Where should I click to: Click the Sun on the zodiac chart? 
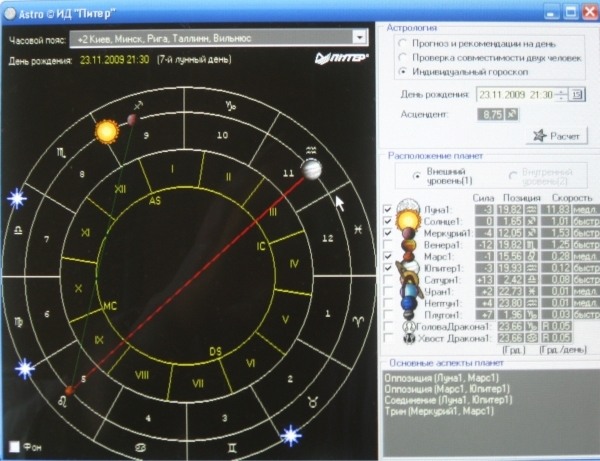pyautogui.click(x=107, y=132)
